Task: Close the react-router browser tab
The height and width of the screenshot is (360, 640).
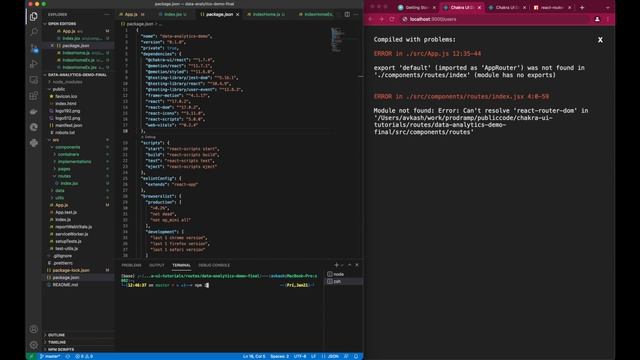Action: pos(570,7)
